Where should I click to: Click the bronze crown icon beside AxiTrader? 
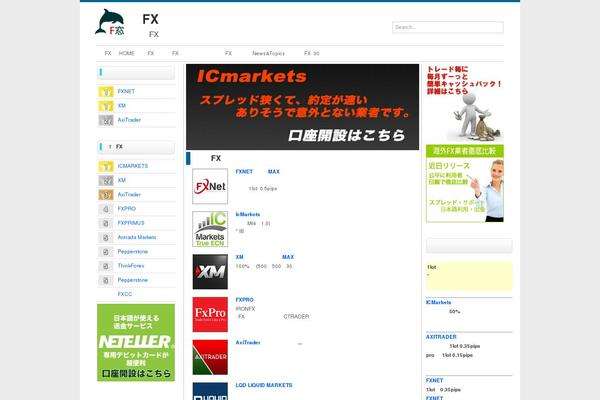tap(106, 194)
